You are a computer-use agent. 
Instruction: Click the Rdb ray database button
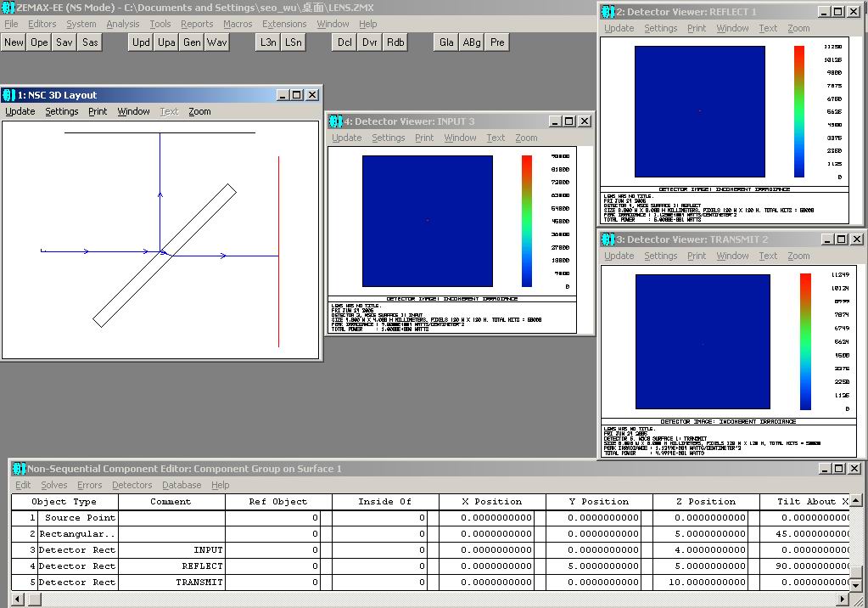click(x=395, y=42)
